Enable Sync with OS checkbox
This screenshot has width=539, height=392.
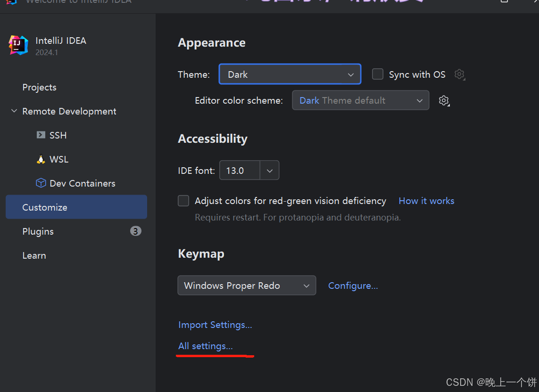(377, 74)
